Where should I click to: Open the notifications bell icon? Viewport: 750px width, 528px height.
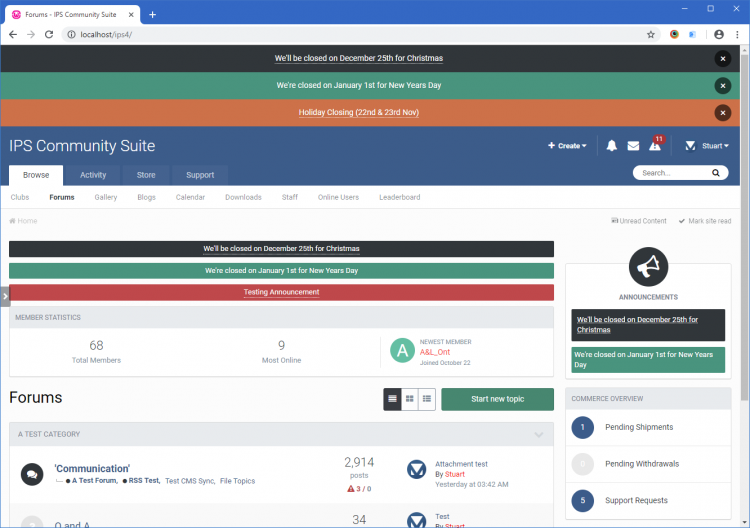pyautogui.click(x=611, y=146)
